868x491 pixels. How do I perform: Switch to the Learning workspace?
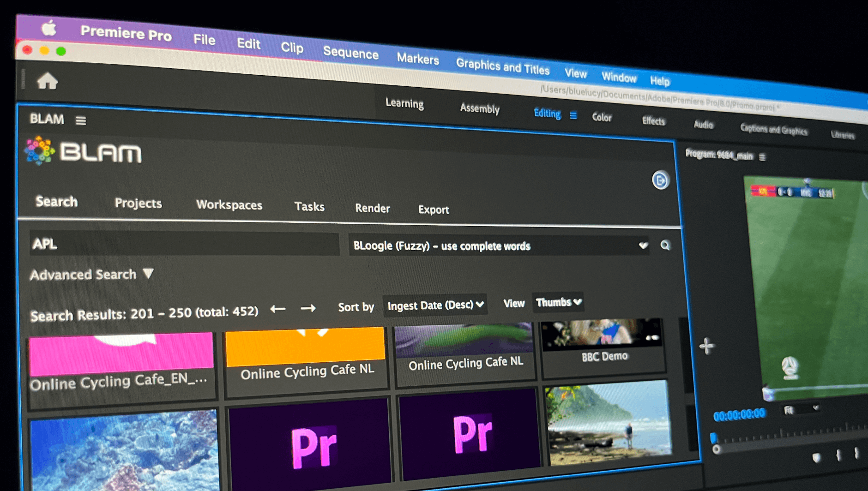click(404, 103)
